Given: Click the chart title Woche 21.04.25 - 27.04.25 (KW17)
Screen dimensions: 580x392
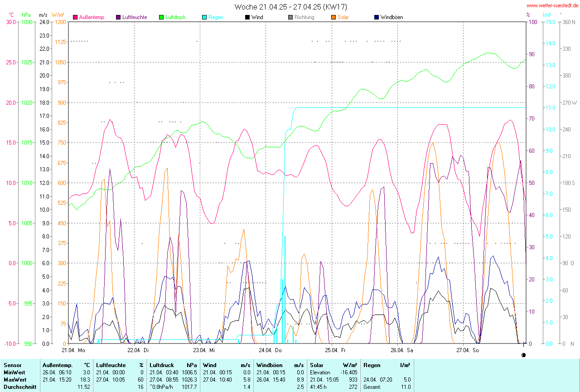Looking at the screenshot, I should point(291,7).
